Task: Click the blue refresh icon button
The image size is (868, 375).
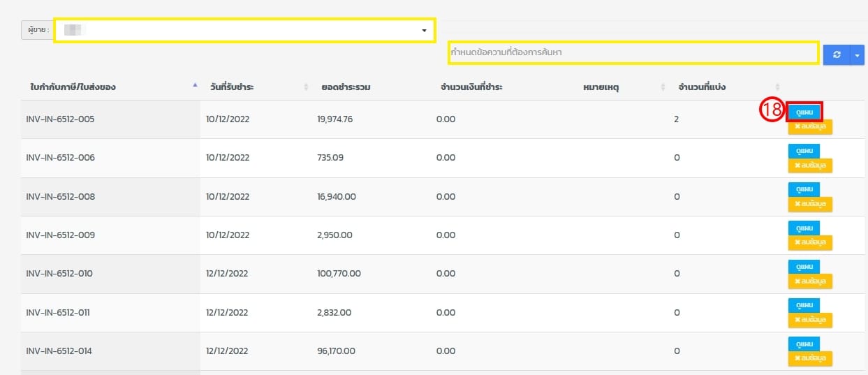Action: (x=837, y=55)
